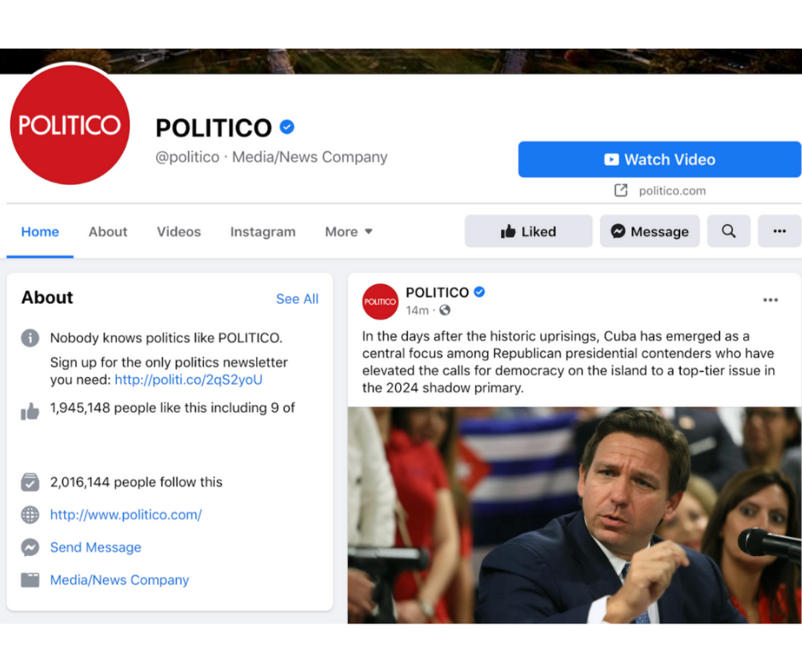Open the post's photo of the speaker
The width and height of the screenshot is (802, 672).
[574, 515]
